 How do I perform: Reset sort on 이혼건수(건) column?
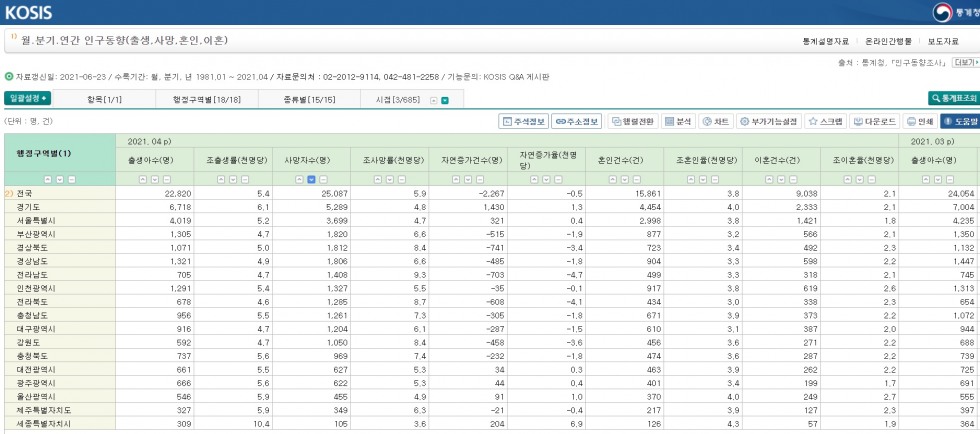793,179
